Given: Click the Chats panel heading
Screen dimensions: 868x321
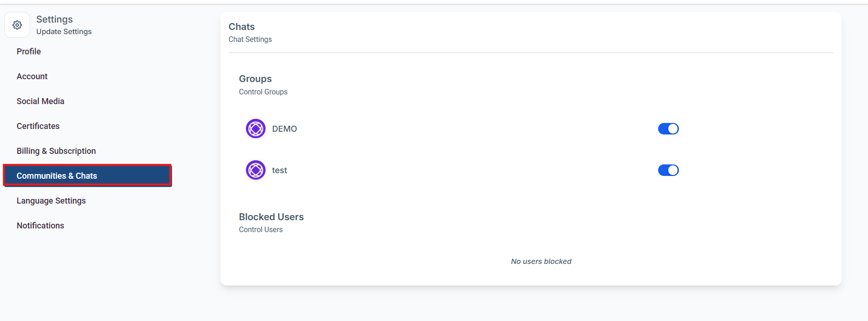Looking at the screenshot, I should (x=242, y=27).
